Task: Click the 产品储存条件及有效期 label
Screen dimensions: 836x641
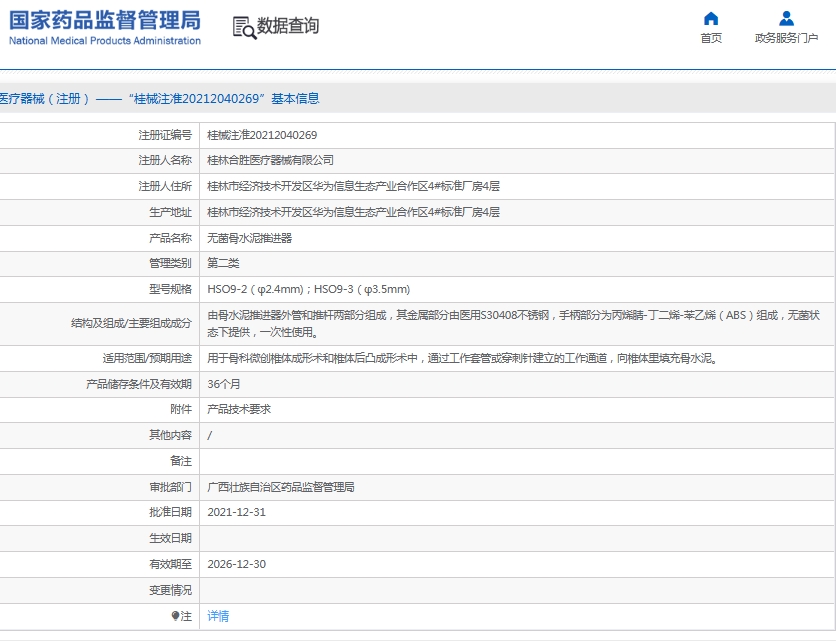Action: pos(139,384)
